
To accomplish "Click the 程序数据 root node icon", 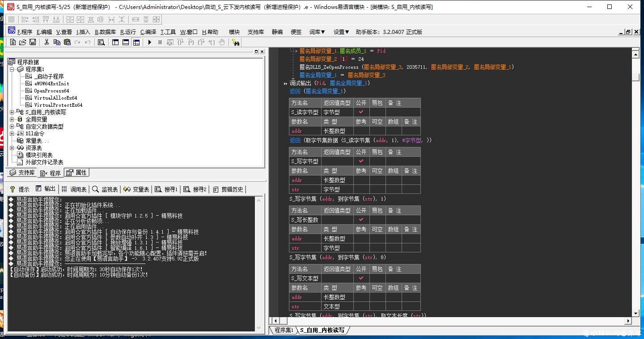I will [x=13, y=62].
